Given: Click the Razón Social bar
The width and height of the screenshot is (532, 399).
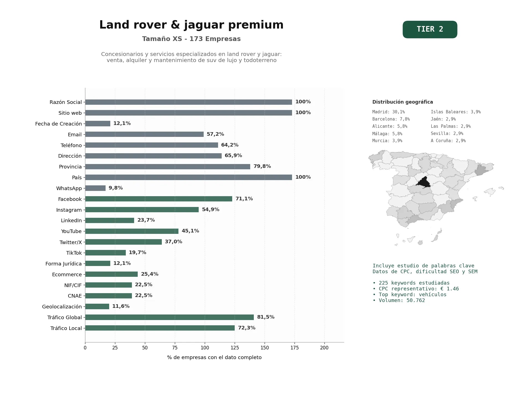Looking at the screenshot, I should click(x=188, y=102).
